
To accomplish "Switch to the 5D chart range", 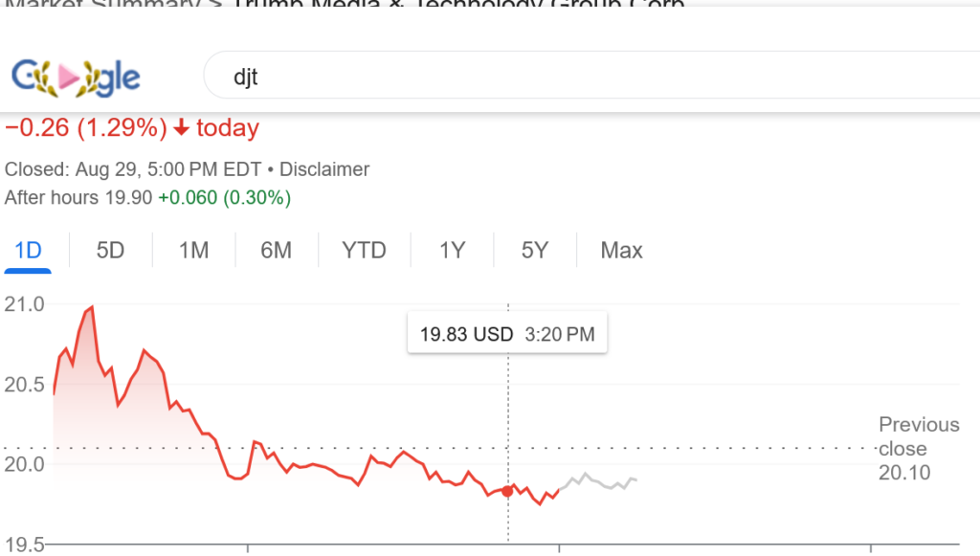I will point(110,251).
